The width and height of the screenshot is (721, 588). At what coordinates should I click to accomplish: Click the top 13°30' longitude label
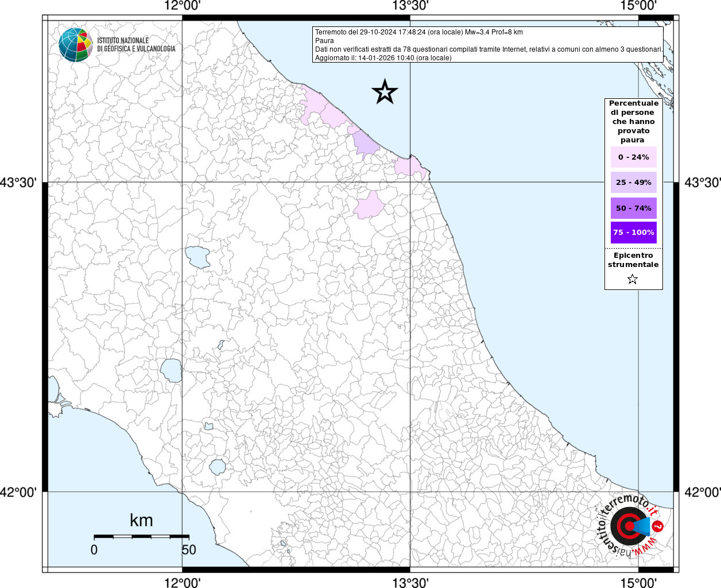pos(410,6)
